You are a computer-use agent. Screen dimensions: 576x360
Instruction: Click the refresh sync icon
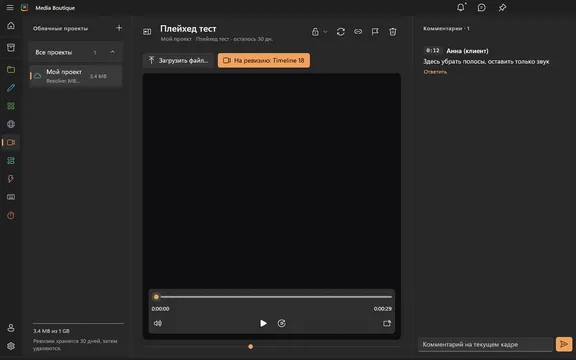(x=341, y=32)
